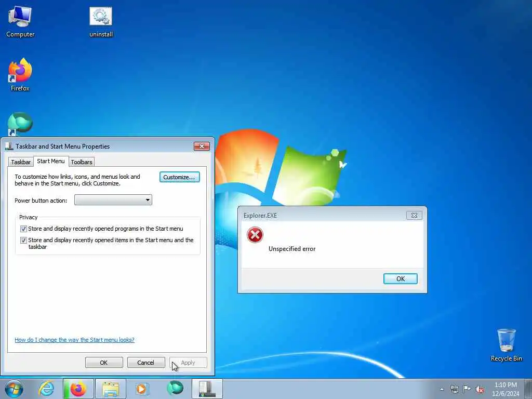Close the Explorer.EXE error dialog
This screenshot has width=532, height=399.
(414, 215)
